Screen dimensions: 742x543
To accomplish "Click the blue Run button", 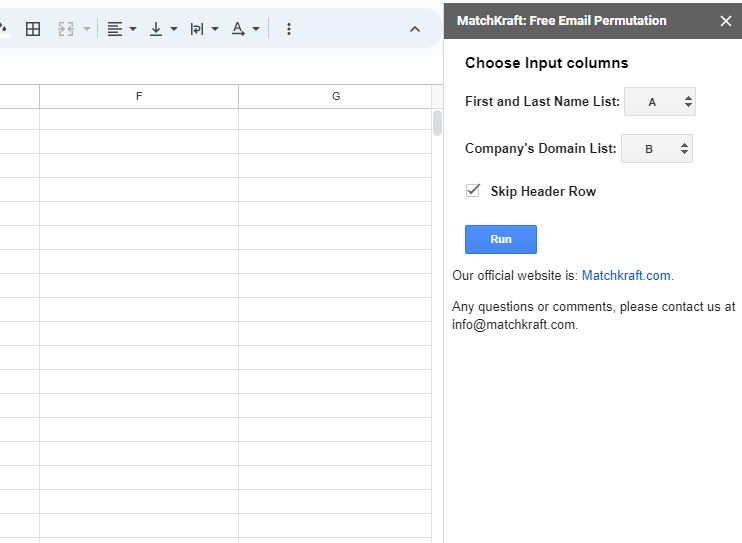I will pos(501,240).
